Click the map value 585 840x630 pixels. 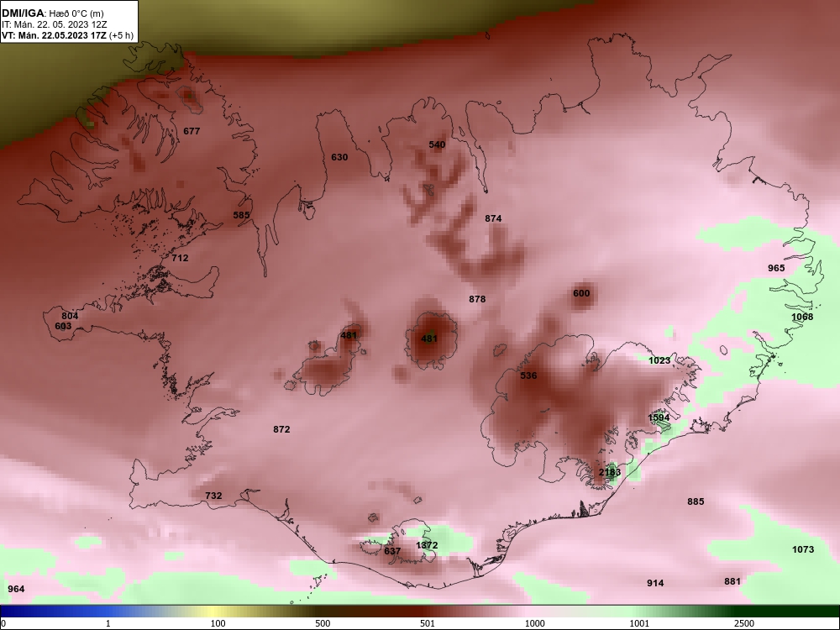tap(242, 215)
